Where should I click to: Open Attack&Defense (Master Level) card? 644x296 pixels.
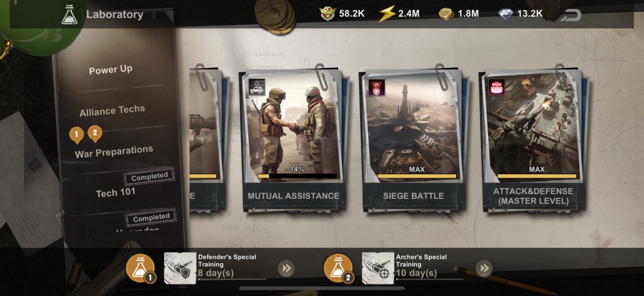(x=533, y=139)
